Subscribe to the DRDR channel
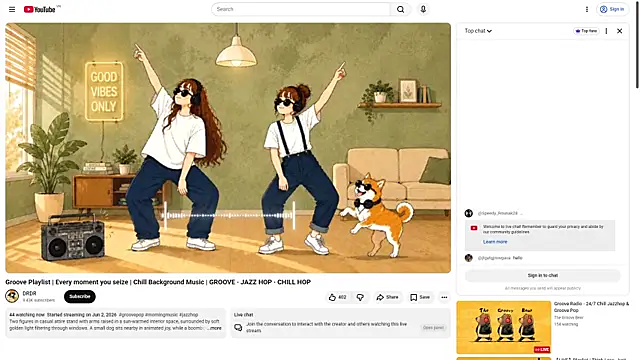This screenshot has width=640, height=360. [80, 296]
